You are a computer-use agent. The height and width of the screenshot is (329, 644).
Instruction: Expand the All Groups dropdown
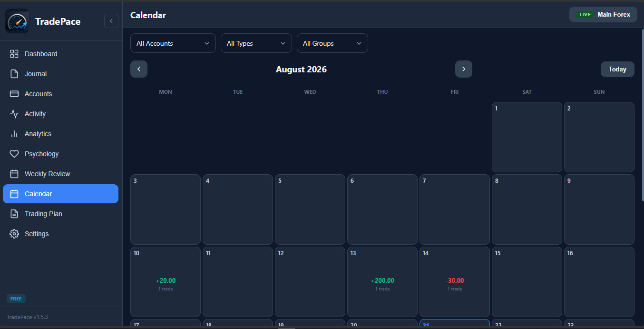point(332,43)
